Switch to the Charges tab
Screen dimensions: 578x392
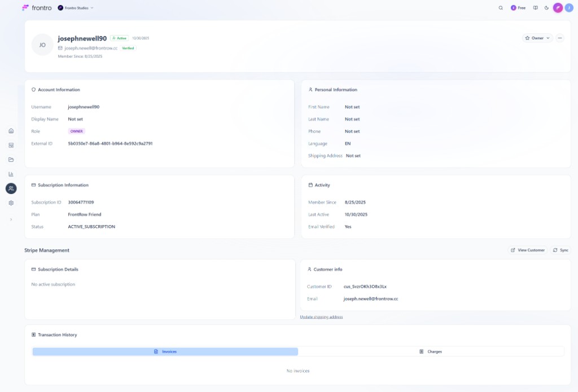(x=432, y=351)
